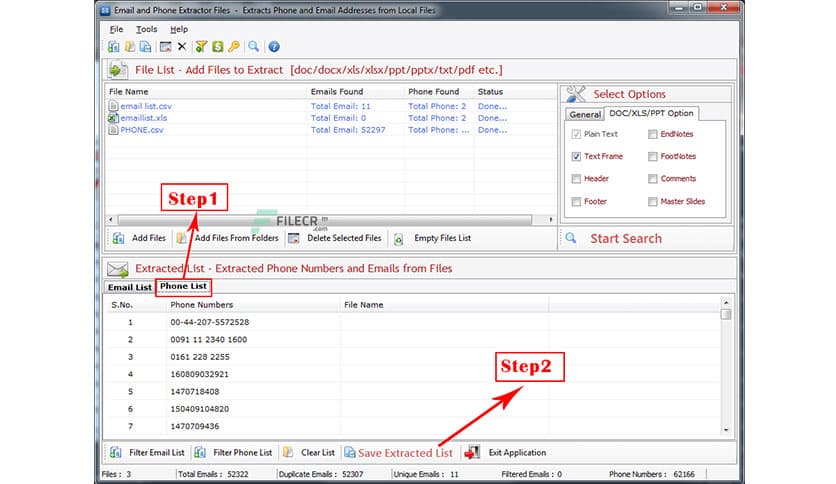Click the 'Total Email: 11' cell
The image size is (836, 484).
point(341,107)
